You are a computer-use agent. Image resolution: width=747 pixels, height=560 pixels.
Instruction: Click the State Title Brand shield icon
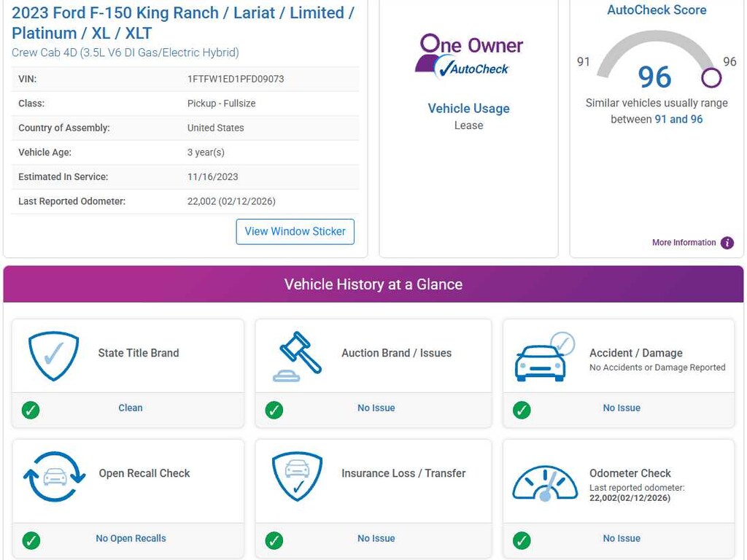(53, 356)
